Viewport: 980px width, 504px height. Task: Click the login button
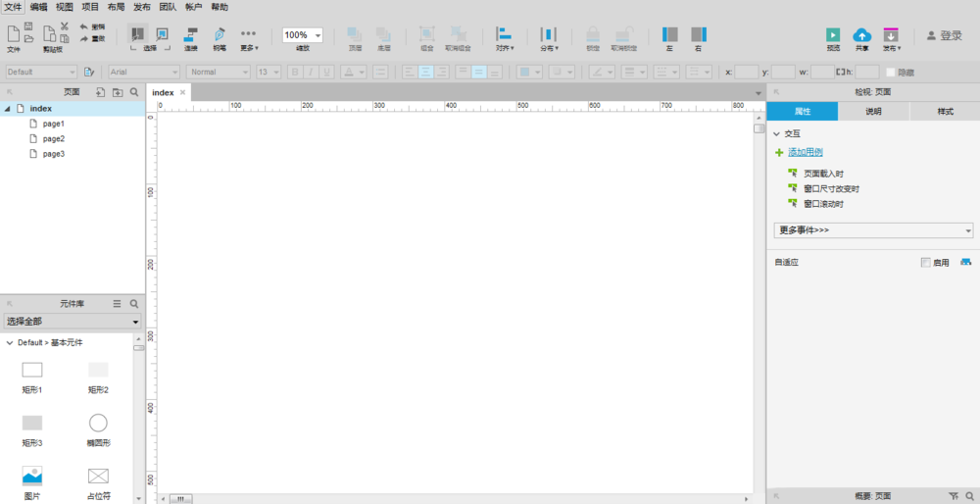tap(945, 35)
